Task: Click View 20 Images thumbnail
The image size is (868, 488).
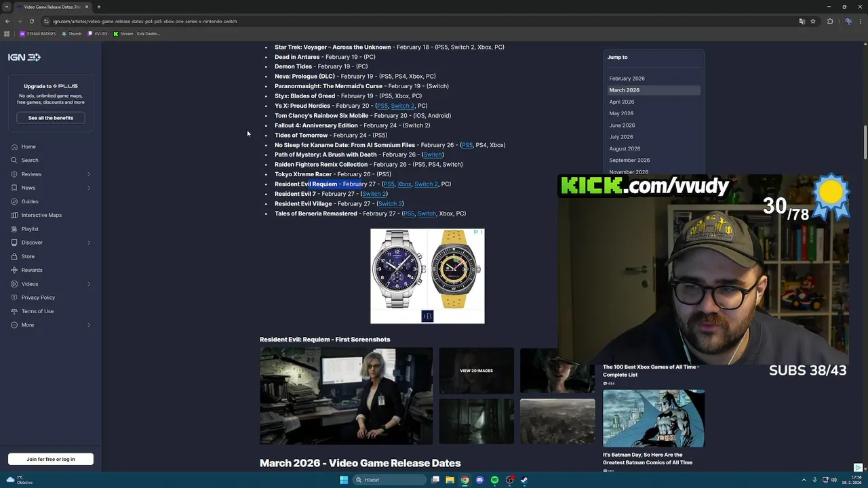Action: click(476, 371)
